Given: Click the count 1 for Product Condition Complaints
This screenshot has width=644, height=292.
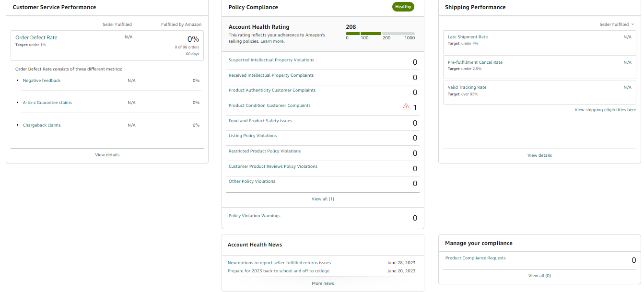Looking at the screenshot, I should tap(415, 108).
